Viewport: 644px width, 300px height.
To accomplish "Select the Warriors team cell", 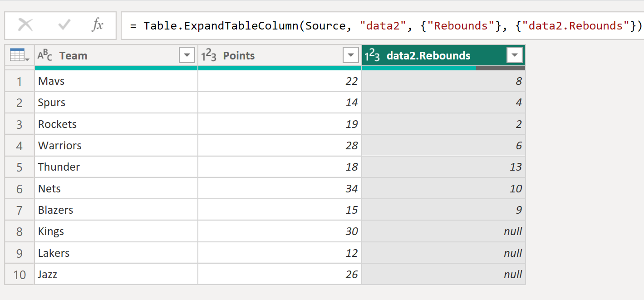I will 116,146.
